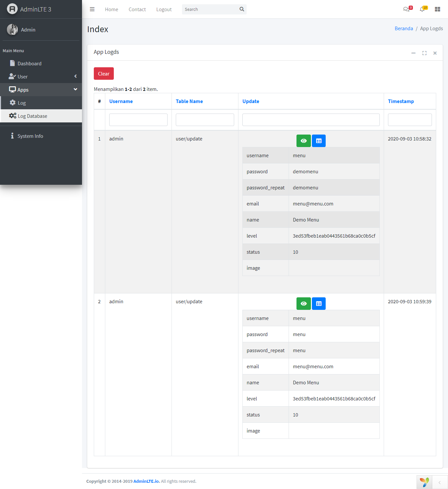
Task: Click the Admin username link in sidebar
Action: click(28, 30)
